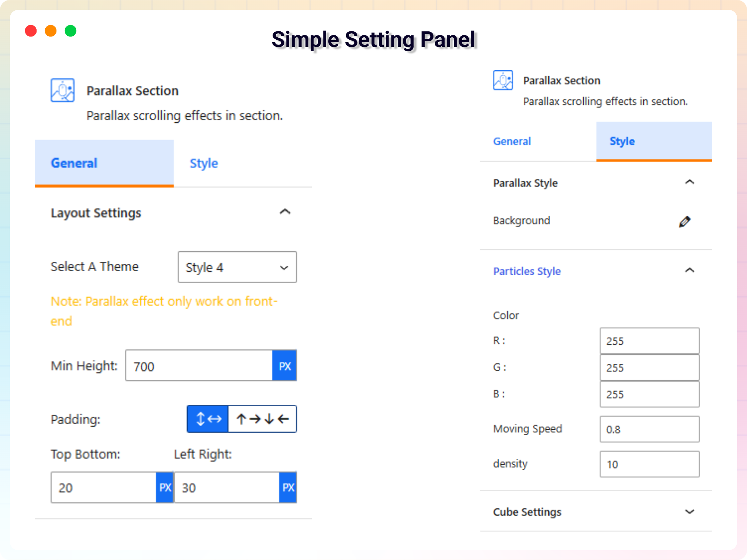
Task: Expand the Cube Settings section
Action: (x=689, y=512)
